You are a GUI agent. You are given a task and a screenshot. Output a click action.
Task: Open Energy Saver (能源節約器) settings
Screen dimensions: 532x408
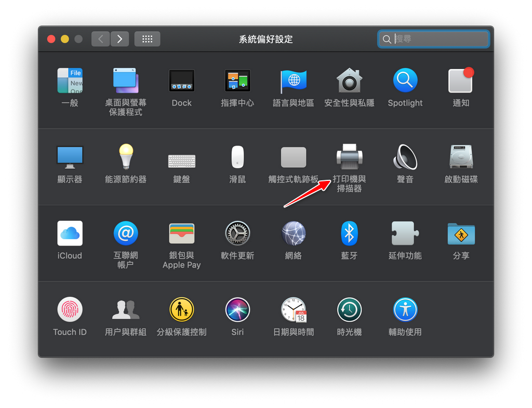pos(126,157)
